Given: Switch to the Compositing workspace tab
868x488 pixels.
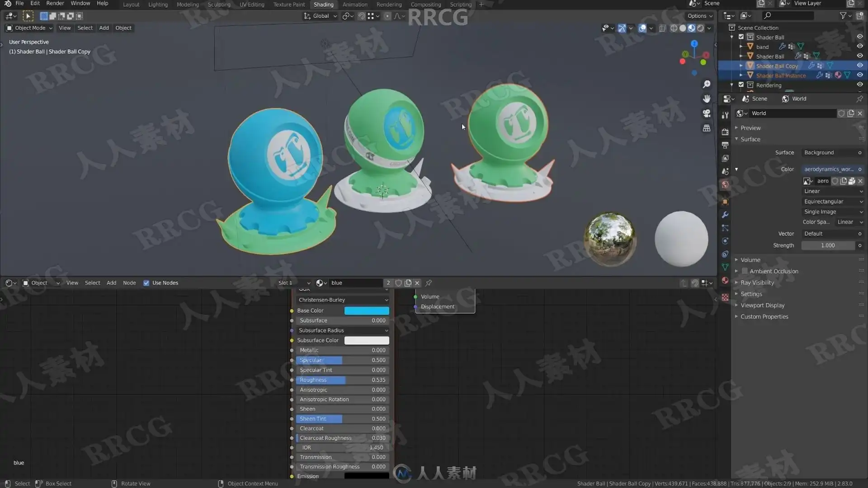Looking at the screenshot, I should [x=425, y=5].
